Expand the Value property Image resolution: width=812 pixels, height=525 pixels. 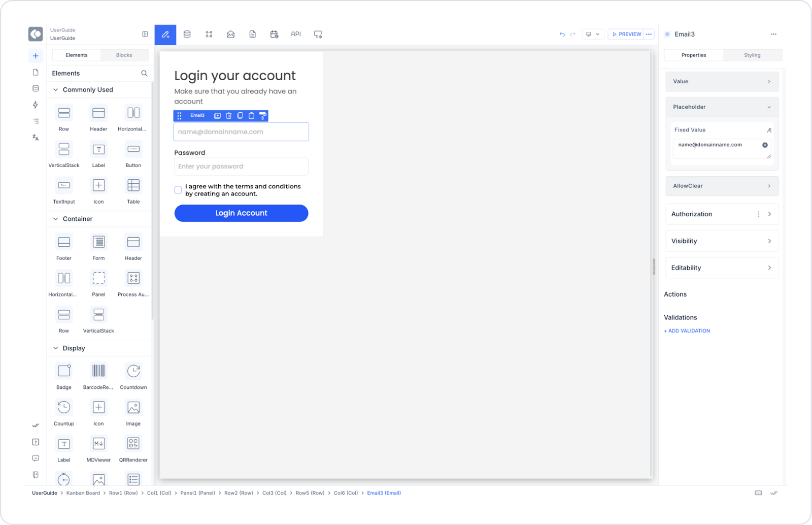coord(722,82)
